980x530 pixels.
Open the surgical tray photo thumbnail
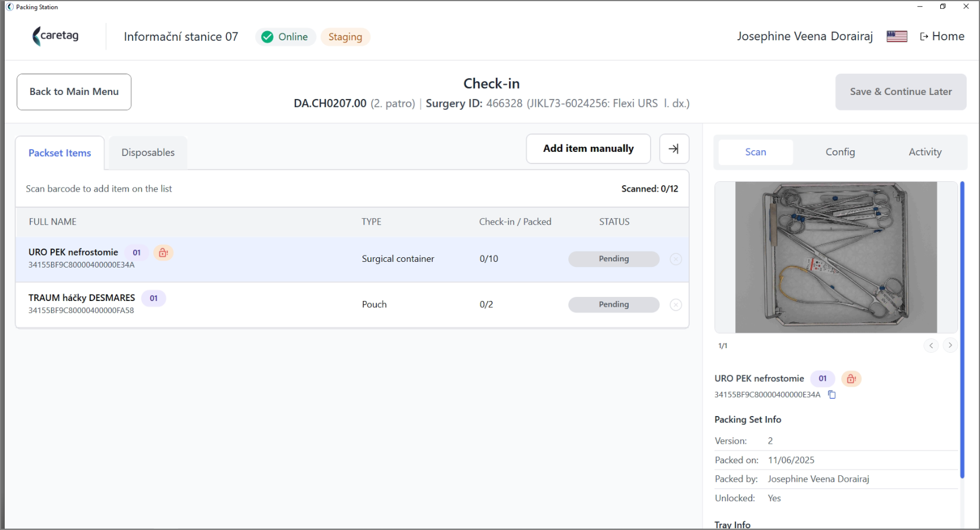click(836, 257)
